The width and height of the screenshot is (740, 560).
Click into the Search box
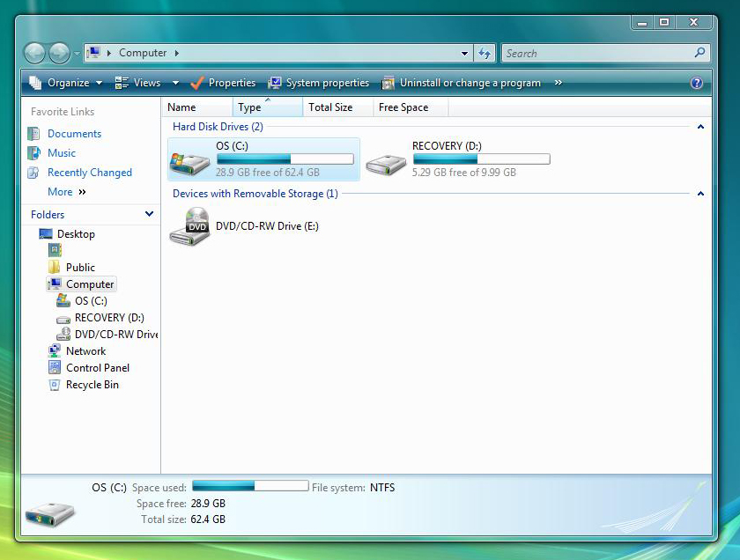[597, 54]
